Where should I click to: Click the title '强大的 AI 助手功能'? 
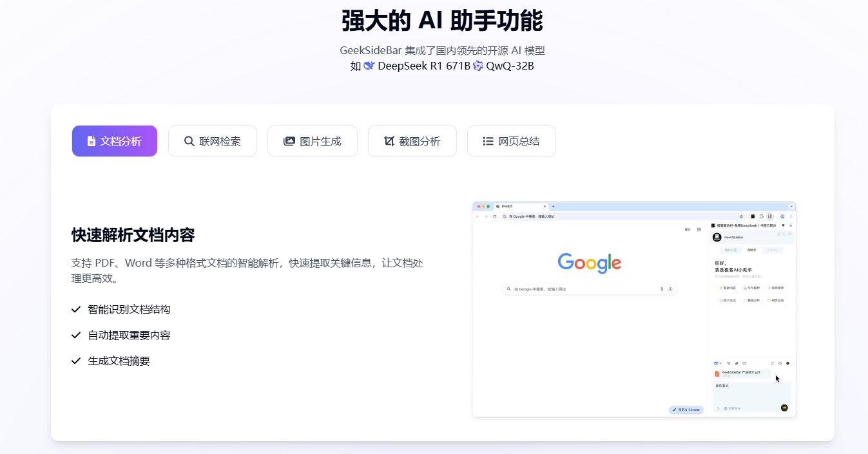442,21
